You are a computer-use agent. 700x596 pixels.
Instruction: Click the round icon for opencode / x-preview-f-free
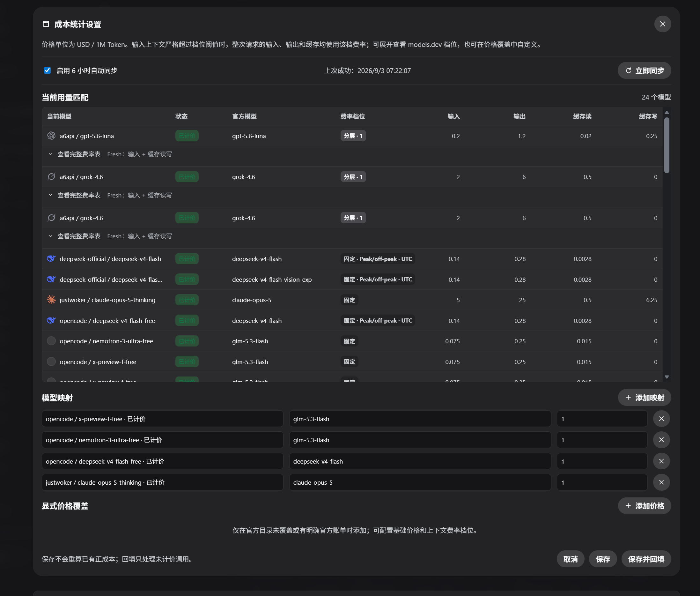pyautogui.click(x=51, y=361)
